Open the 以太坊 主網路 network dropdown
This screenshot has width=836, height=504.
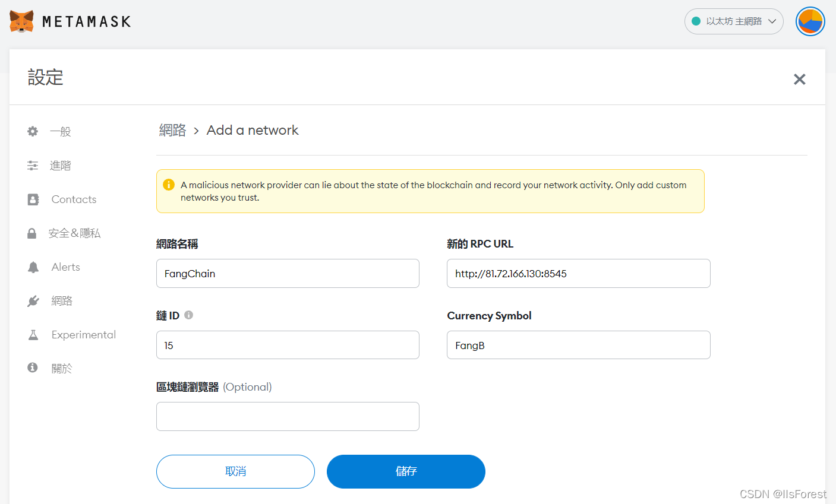pyautogui.click(x=734, y=21)
